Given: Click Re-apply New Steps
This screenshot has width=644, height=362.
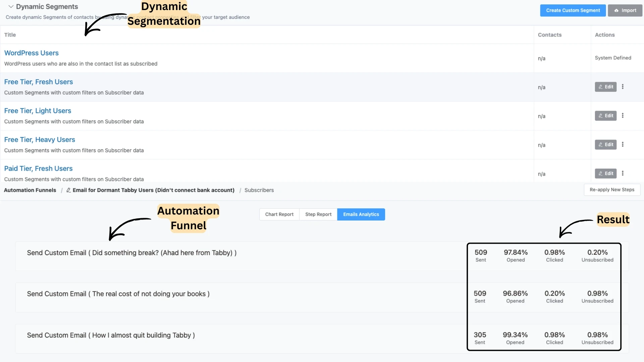Looking at the screenshot, I should pos(612,189).
